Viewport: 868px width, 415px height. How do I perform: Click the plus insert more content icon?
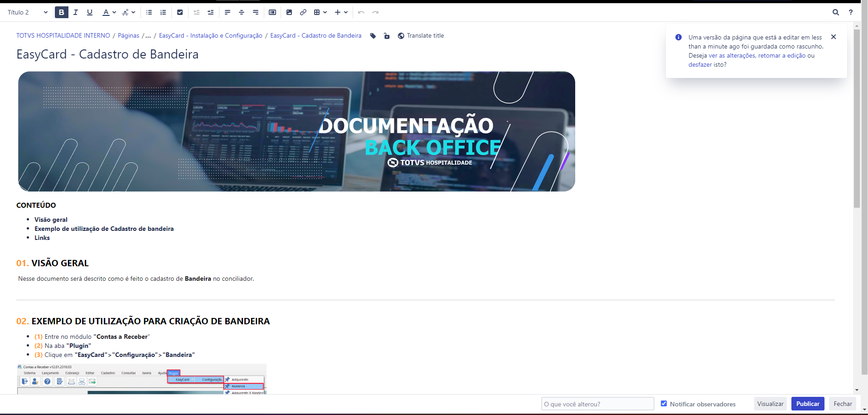(338, 12)
